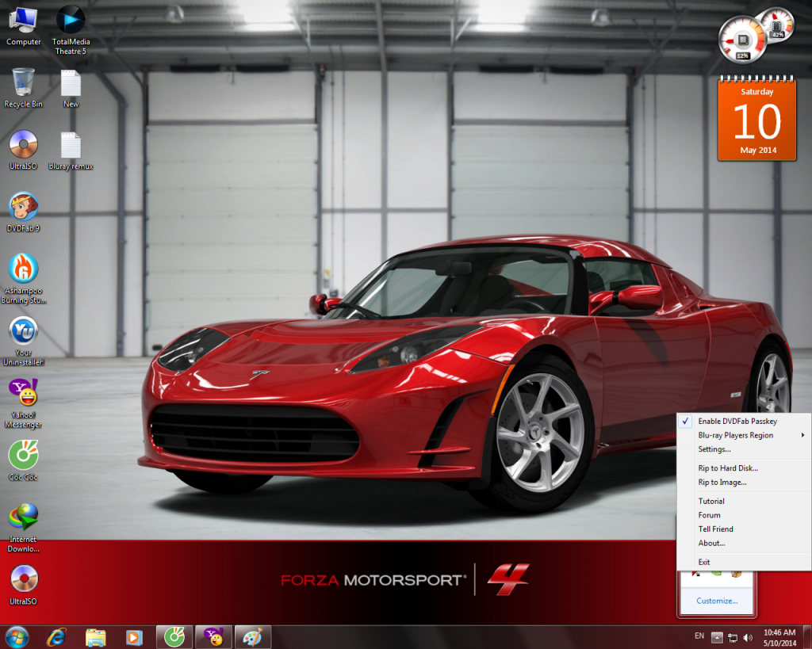Click the Show desktop button
Image resolution: width=812 pixels, height=649 pixels.
point(807,637)
